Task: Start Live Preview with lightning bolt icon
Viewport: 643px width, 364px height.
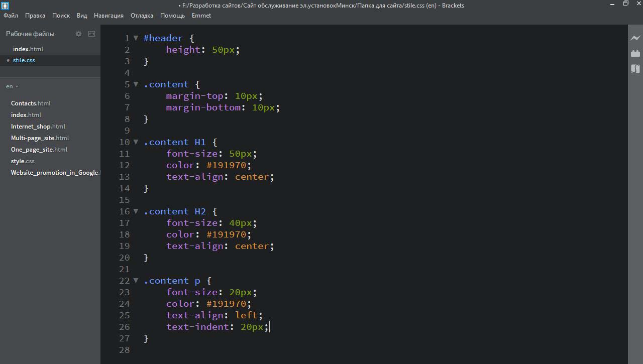Action: point(635,38)
